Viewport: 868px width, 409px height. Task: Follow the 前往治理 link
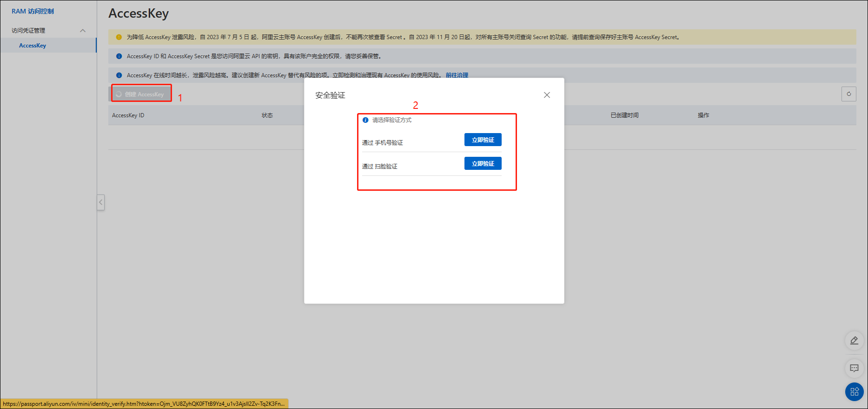tap(457, 75)
